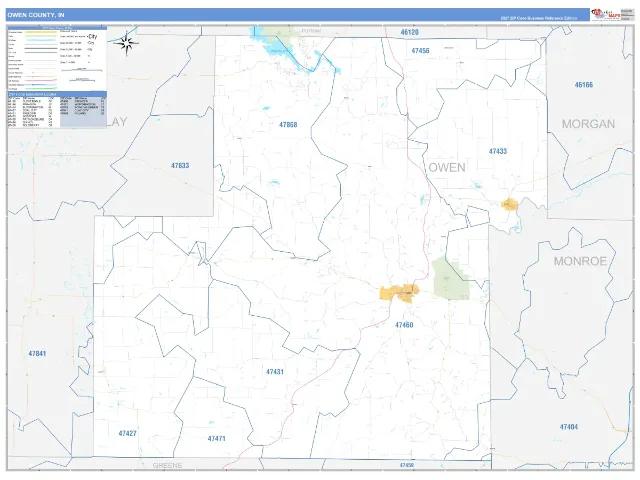Select the 46166 ZIP code label
Screen dimensions: 640x480
click(584, 84)
